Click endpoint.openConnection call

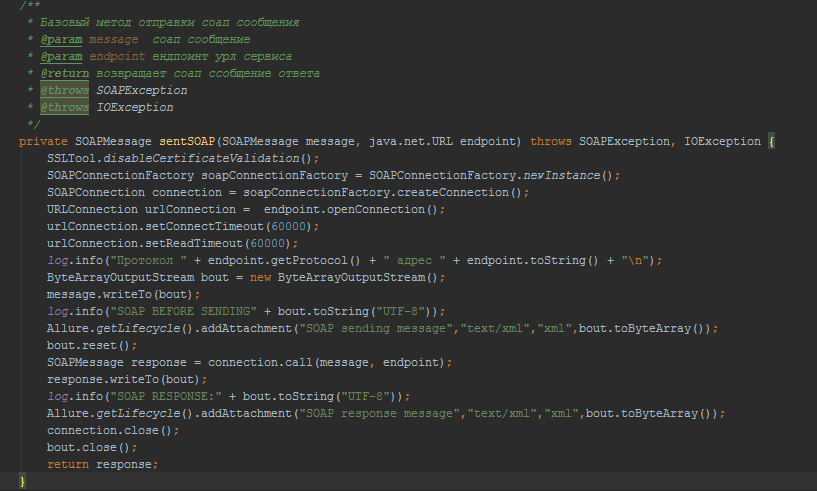(351, 210)
